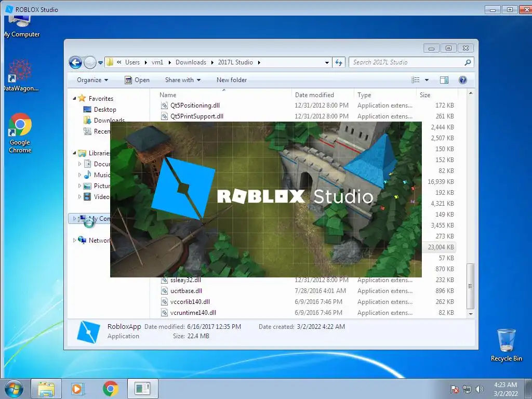The width and height of the screenshot is (532, 399).
Task: Toggle the preview pane icon
Action: [x=444, y=80]
